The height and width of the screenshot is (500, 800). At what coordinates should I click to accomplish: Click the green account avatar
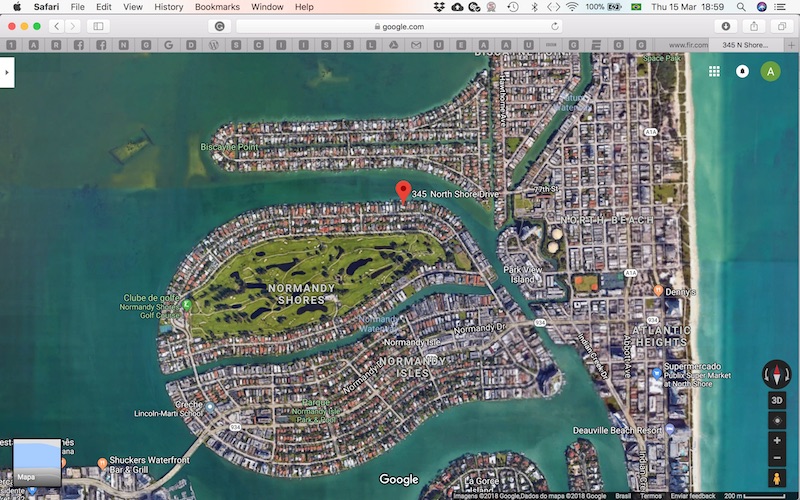770,71
